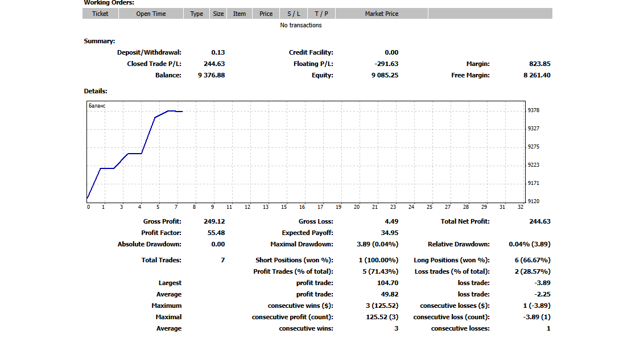The width and height of the screenshot is (644, 338).
Task: Click the Item column header
Action: coord(240,14)
